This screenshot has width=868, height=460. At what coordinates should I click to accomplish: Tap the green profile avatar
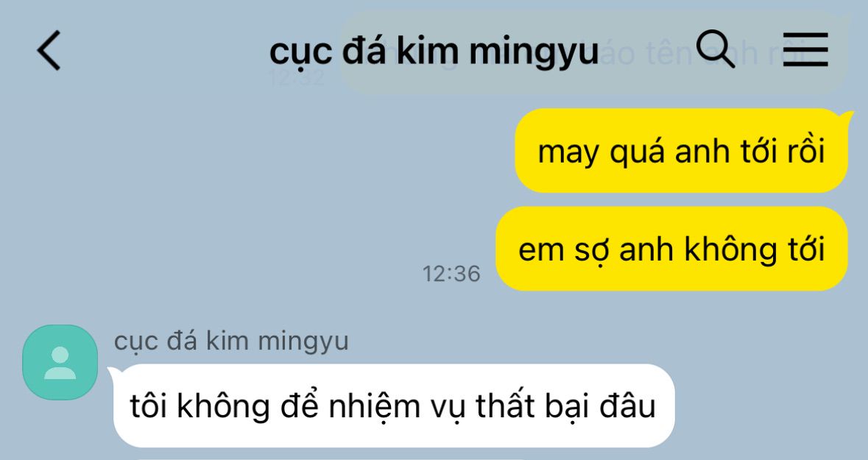coord(60,362)
